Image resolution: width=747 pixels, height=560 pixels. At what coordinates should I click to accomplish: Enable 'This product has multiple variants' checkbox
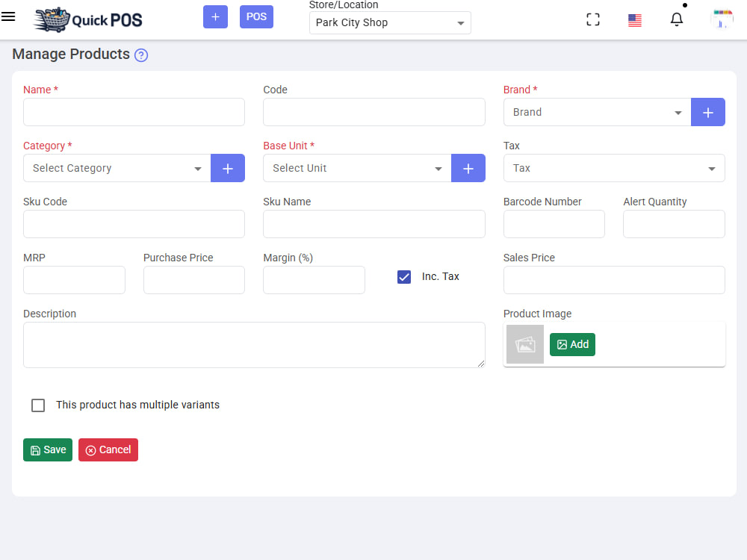(38, 405)
